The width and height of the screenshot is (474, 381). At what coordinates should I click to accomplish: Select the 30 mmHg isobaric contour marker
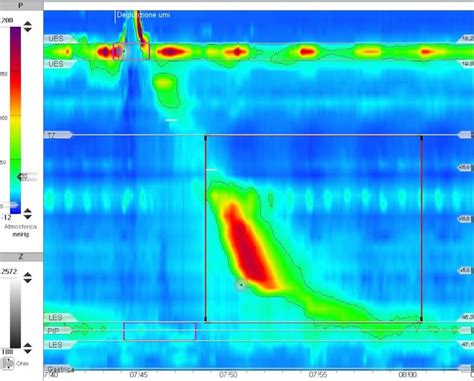27,176
